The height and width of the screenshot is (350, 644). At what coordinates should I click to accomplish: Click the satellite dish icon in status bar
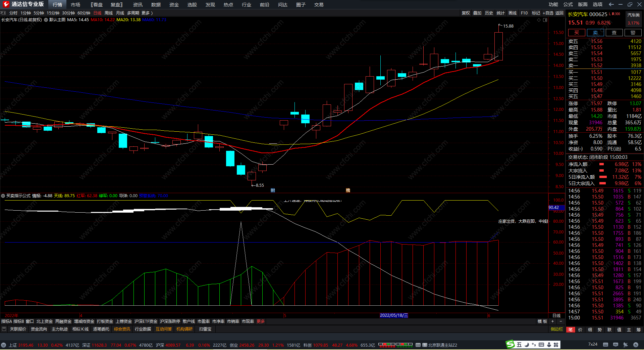point(626,345)
